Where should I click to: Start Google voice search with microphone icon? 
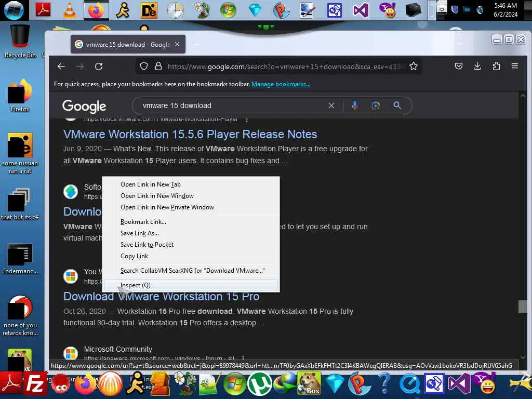[354, 105]
